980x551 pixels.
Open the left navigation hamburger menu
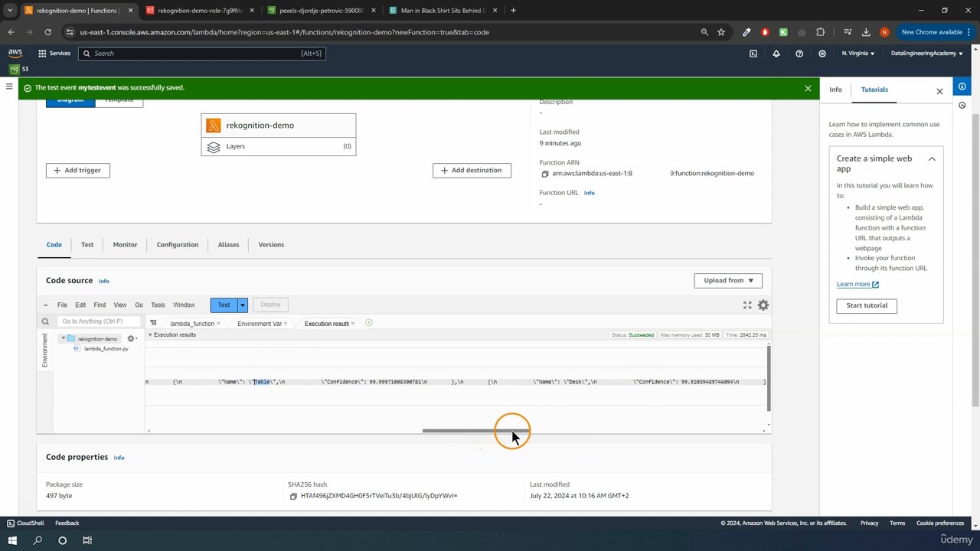click(9, 86)
